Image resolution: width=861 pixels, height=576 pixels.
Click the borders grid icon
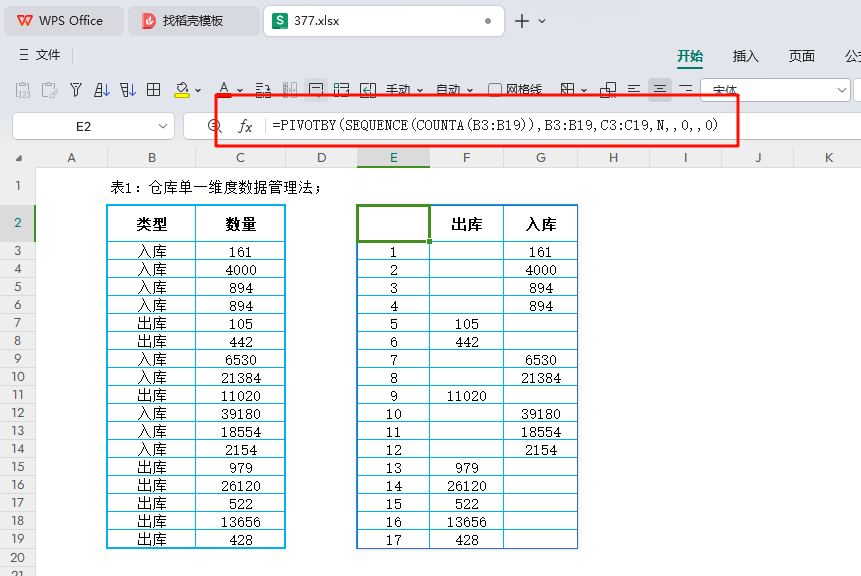(568, 90)
